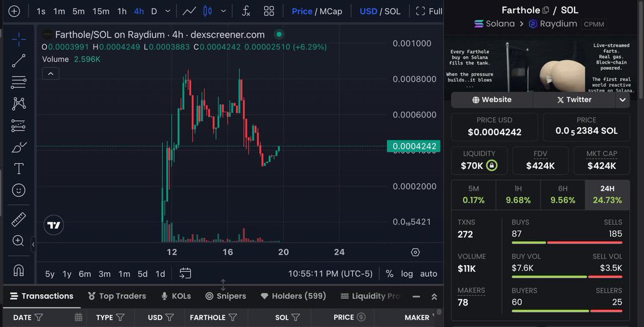This screenshot has width=644, height=327.
Task: Toggle auto scale on chart
Action: point(429,274)
